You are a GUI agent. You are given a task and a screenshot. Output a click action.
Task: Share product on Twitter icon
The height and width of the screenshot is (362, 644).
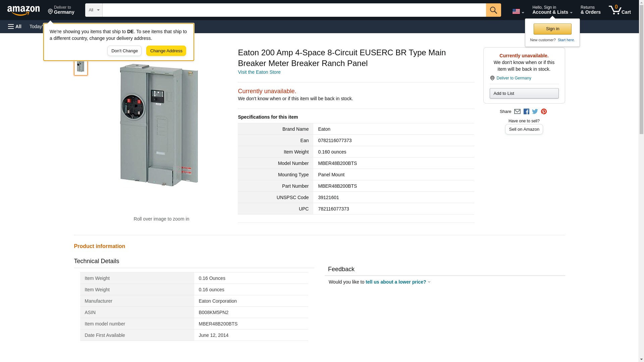(535, 112)
